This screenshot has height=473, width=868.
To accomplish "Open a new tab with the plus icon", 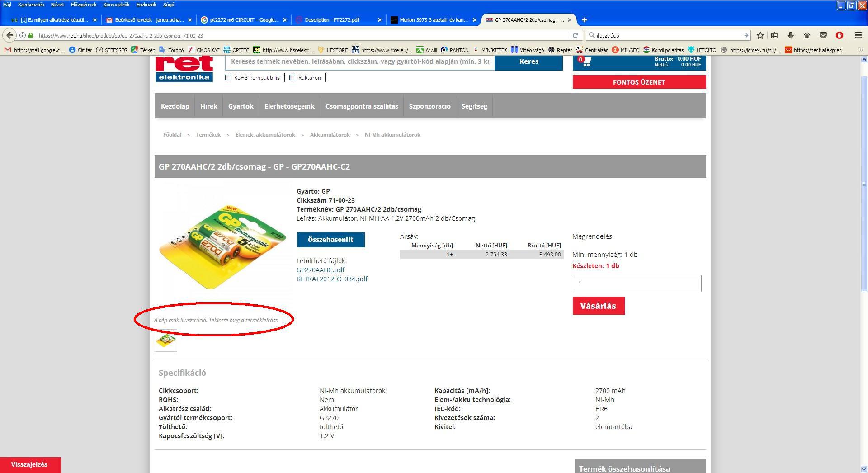I will point(585,20).
